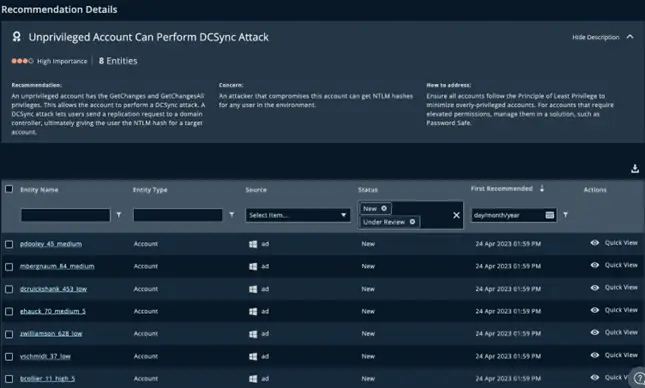Click the eye icon for vschmidt_37_low row
645x388 pixels.
point(595,355)
